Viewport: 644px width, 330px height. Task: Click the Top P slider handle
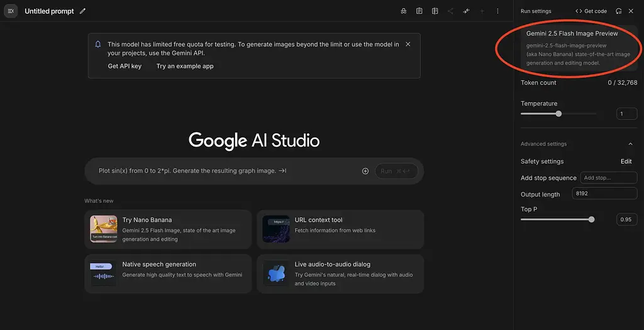click(591, 219)
